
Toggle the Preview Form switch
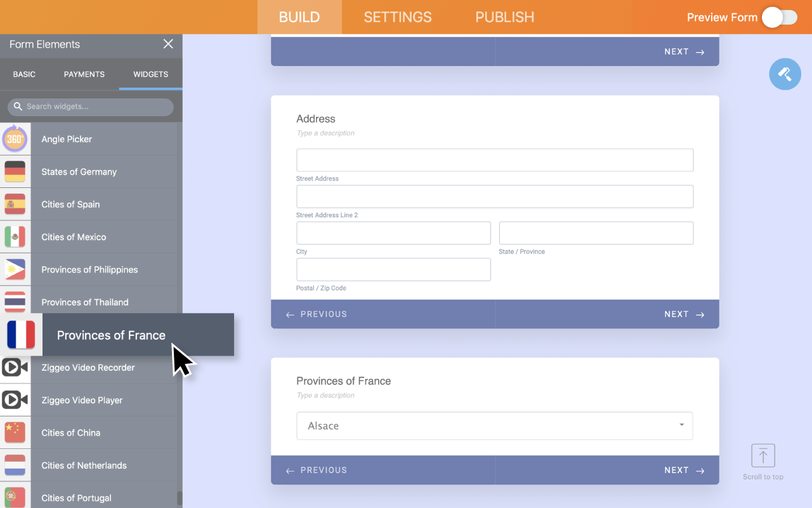pos(780,17)
